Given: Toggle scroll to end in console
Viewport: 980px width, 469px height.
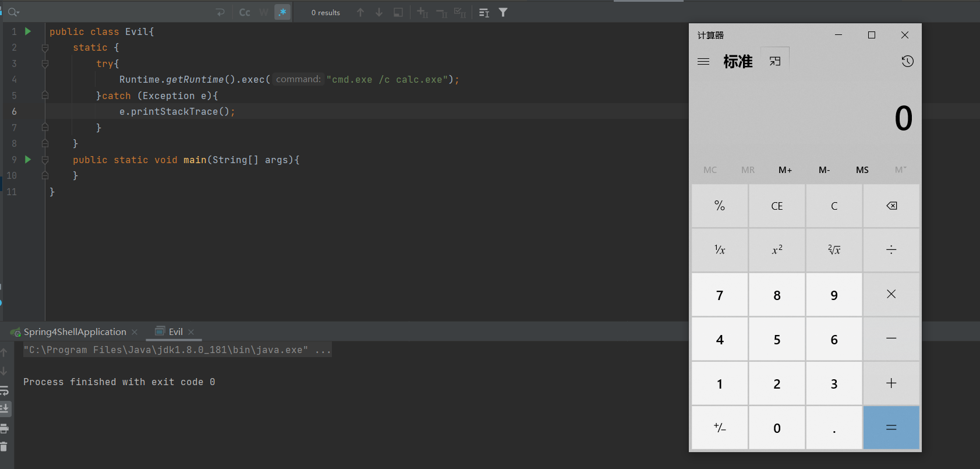Looking at the screenshot, I should pyautogui.click(x=5, y=408).
